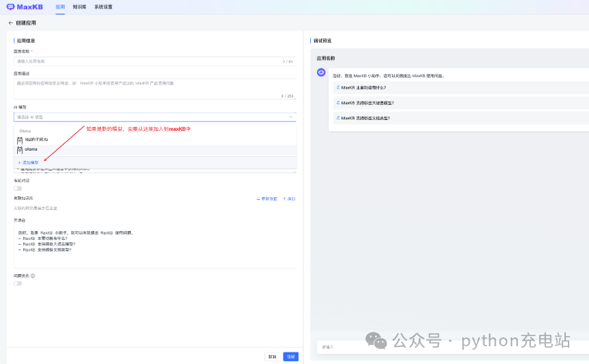Open the AI 模型 dropdown
The height and width of the screenshot is (364, 589).
pos(155,117)
